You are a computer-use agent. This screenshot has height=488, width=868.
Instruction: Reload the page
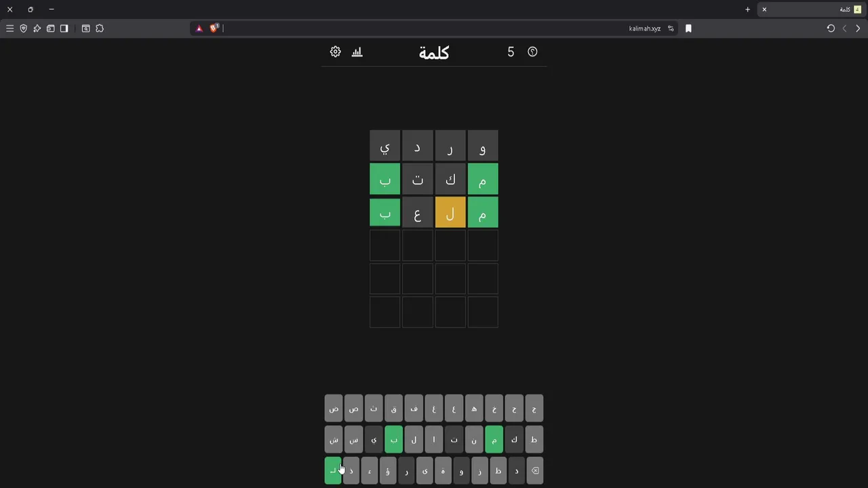tap(831, 28)
